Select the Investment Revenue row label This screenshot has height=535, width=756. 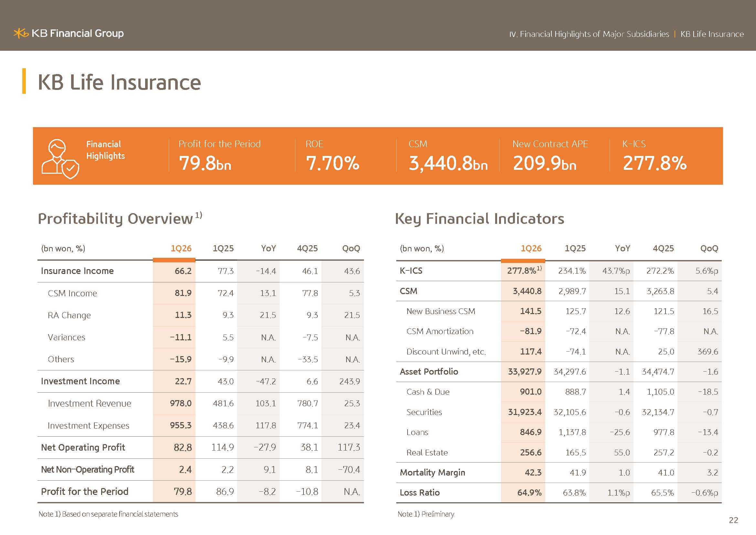click(x=90, y=403)
